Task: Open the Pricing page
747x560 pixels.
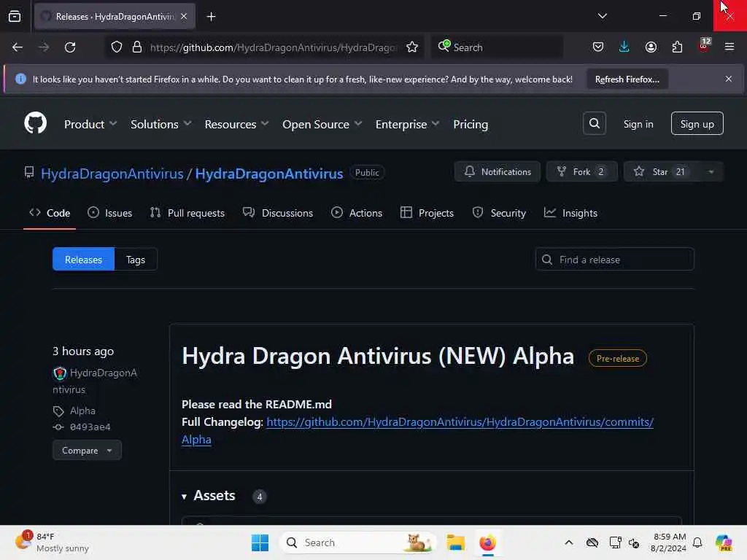Action: coord(471,124)
